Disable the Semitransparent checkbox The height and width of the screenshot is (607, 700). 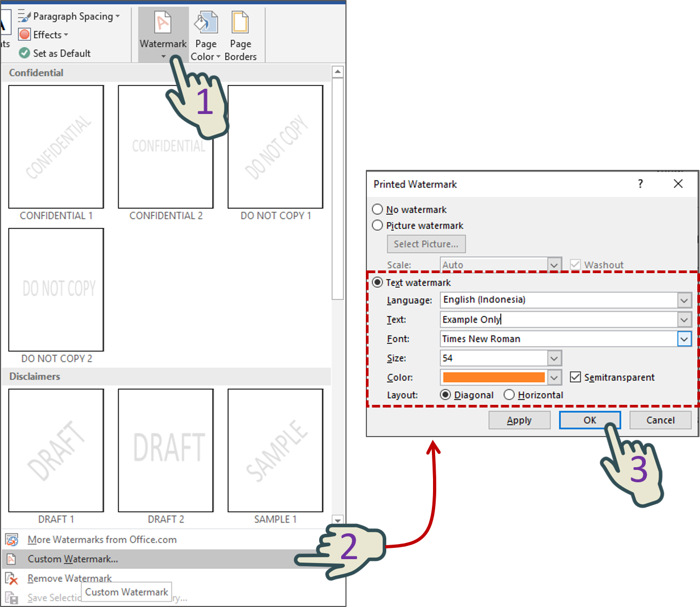pos(575,377)
